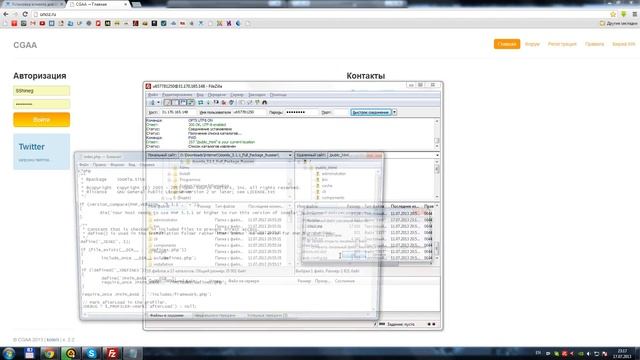This screenshot has width=640, height=360.
Task: Click the site password field under Авторизация
Action: (41, 104)
